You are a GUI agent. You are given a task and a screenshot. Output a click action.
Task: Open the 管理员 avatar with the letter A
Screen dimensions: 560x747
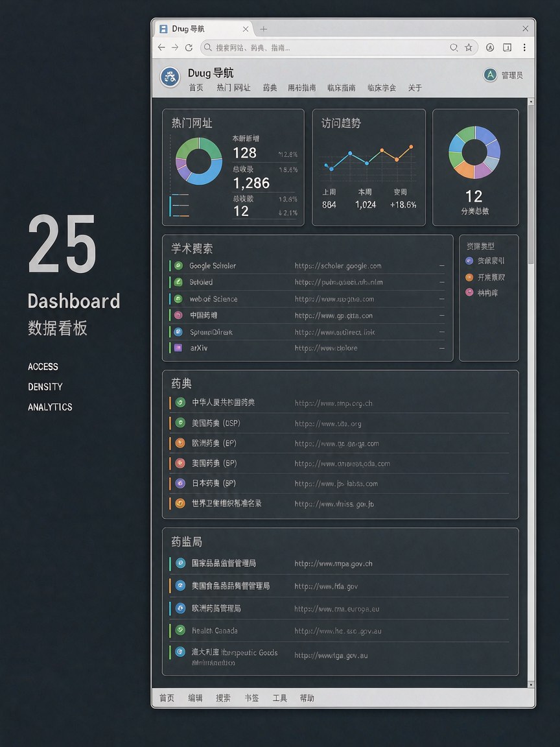pos(490,75)
